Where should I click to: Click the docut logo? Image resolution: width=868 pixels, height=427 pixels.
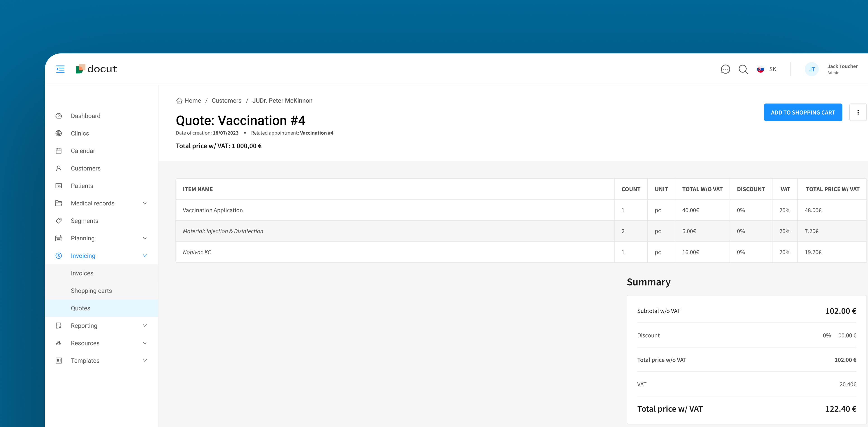click(96, 69)
